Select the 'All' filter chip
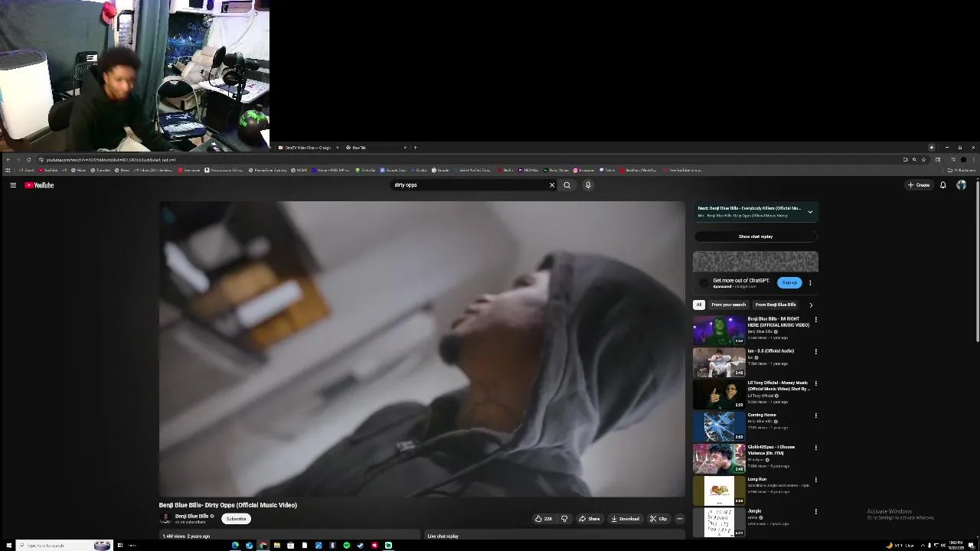Image resolution: width=980 pixels, height=551 pixels. click(x=698, y=305)
